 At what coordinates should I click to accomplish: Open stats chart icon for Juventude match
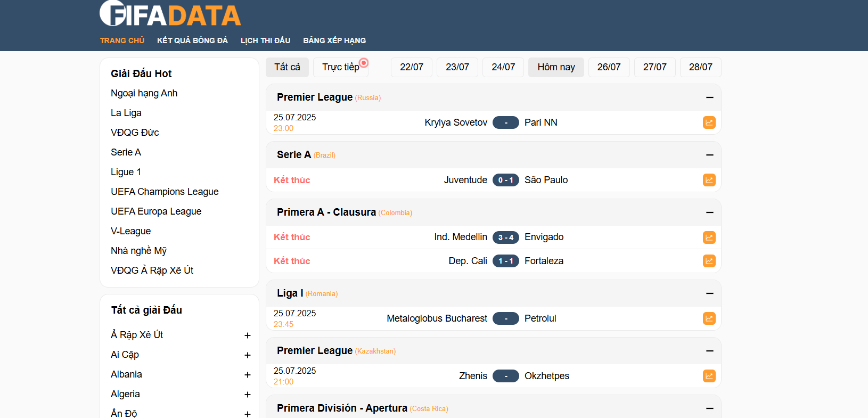tap(709, 180)
